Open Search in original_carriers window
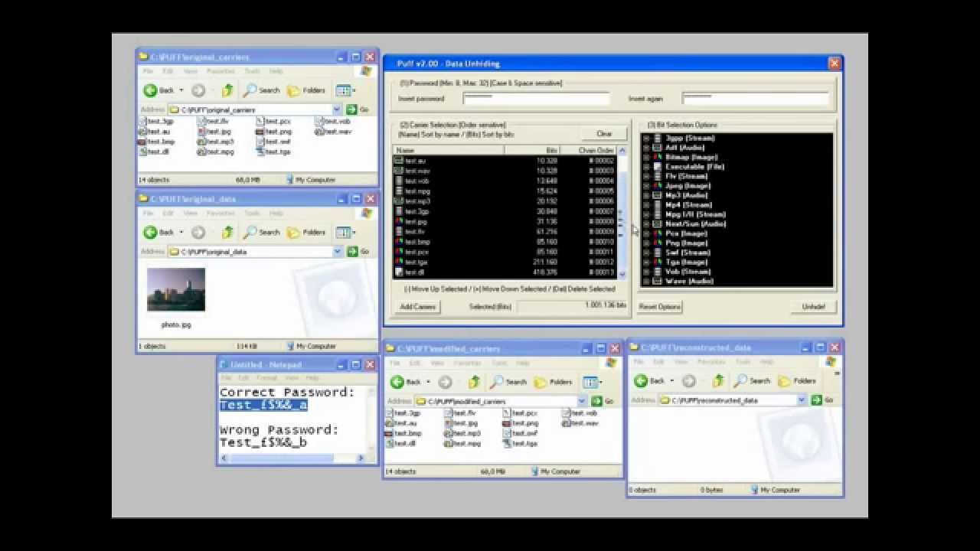Viewport: 980px width, 551px height. tap(262, 90)
